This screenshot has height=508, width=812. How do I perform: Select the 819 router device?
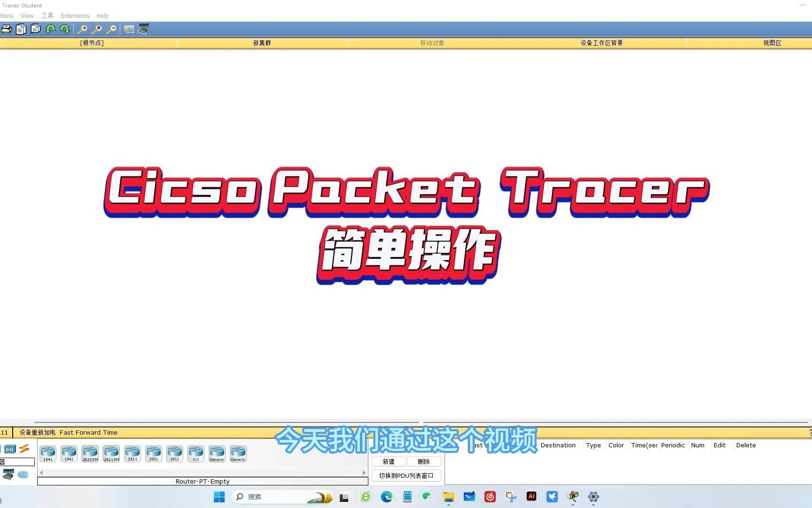[196, 453]
